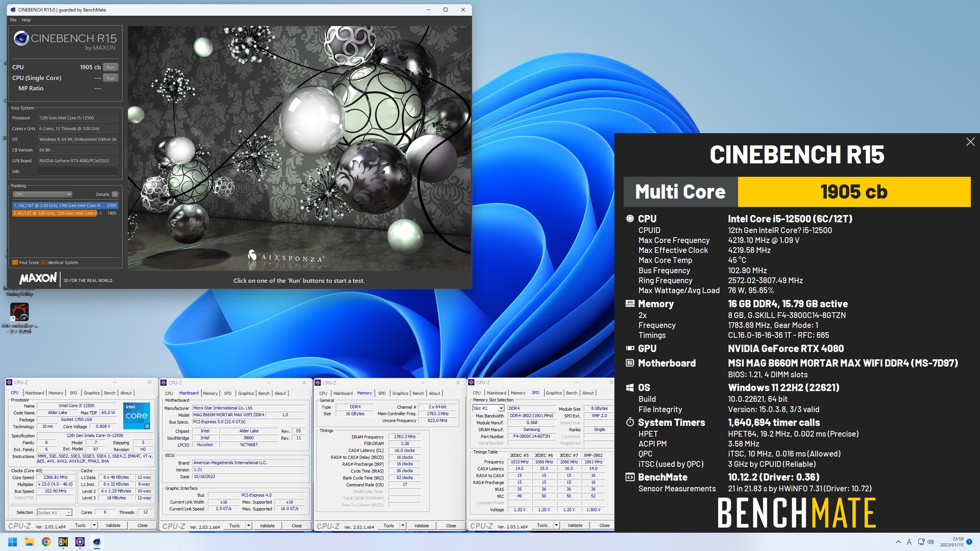Open the CPU-Z taskbar icon
The height and width of the screenshot is (551, 980).
tap(80, 542)
